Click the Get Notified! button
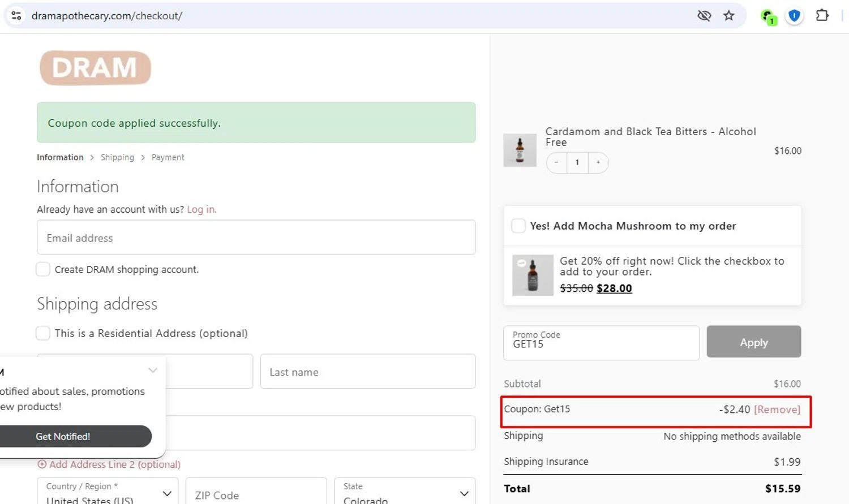Screen dimensions: 849x504 coord(75,436)
